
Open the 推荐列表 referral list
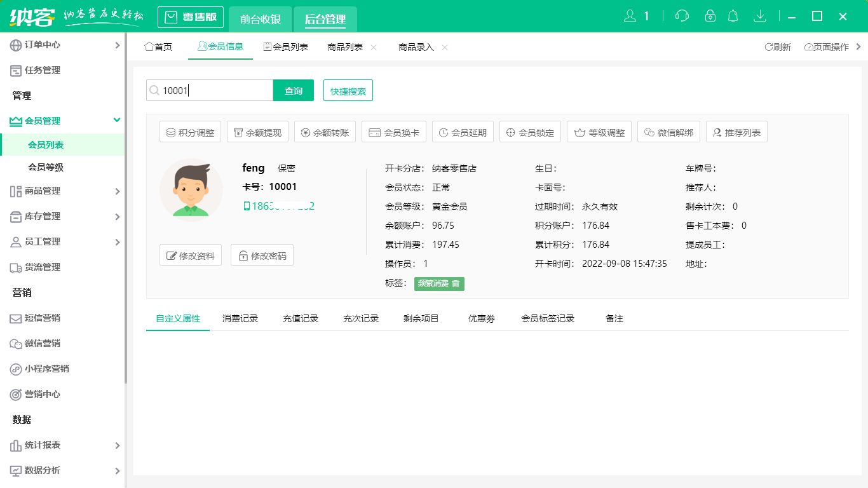point(736,132)
